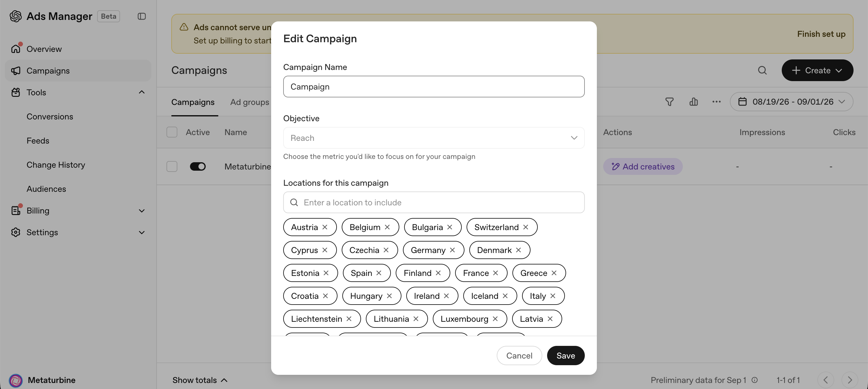Open the filter funnel icon

click(670, 102)
